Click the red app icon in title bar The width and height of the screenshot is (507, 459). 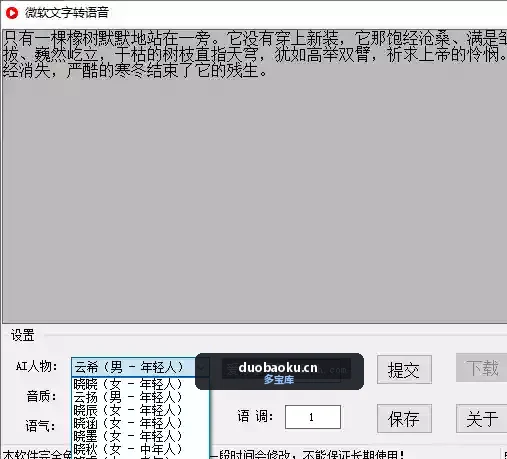tap(12, 13)
